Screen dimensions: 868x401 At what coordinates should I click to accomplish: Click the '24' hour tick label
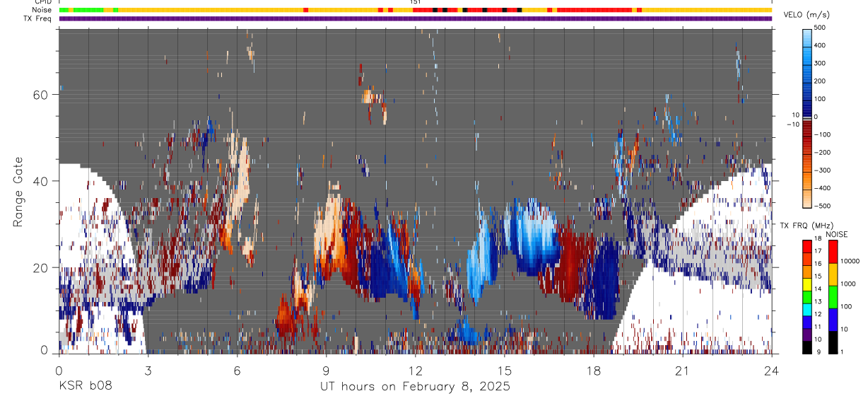point(771,371)
